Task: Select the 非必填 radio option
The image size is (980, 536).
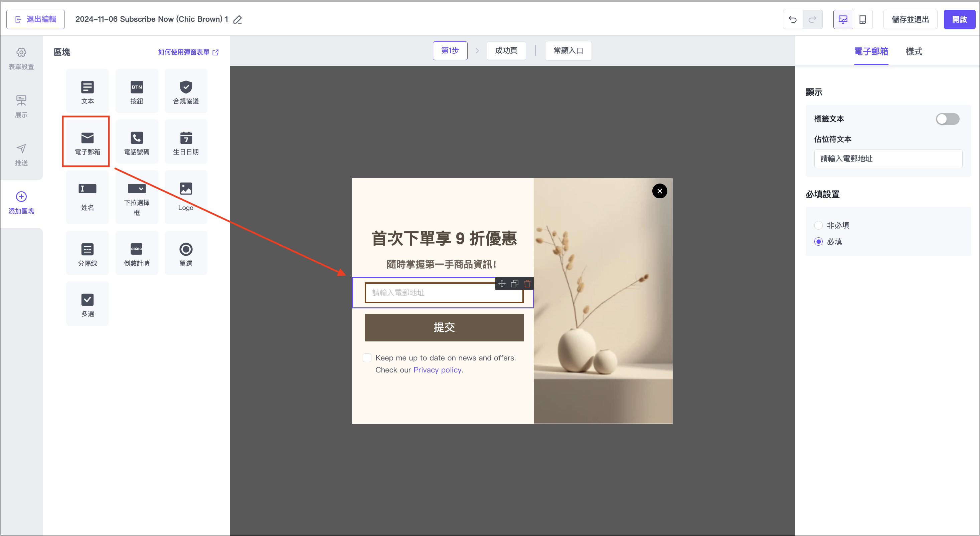Action: click(818, 225)
